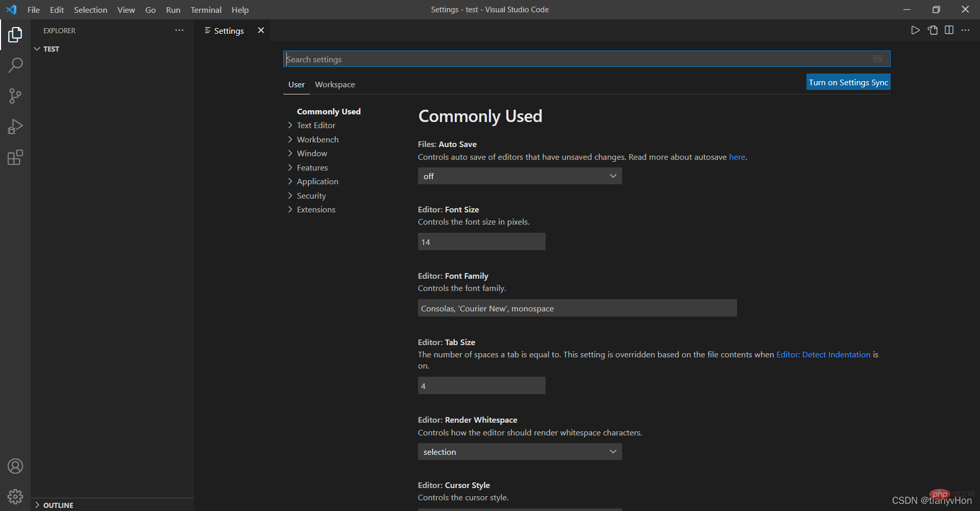This screenshot has width=980, height=511.
Task: Expand the Text Editor settings category
Action: point(316,125)
